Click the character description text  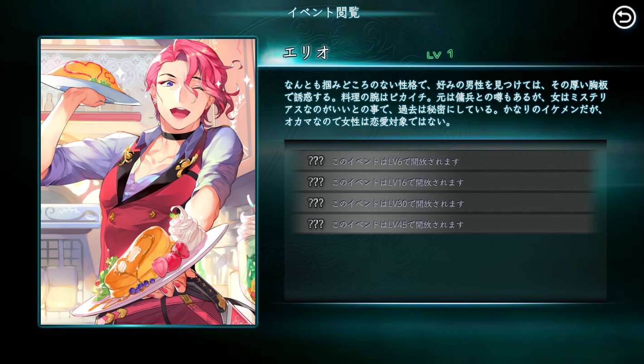click(446, 103)
